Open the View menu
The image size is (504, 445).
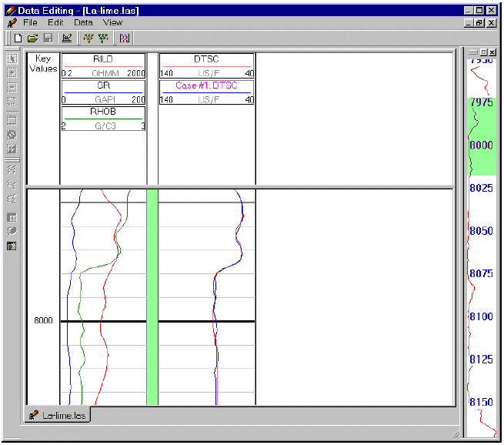(112, 22)
